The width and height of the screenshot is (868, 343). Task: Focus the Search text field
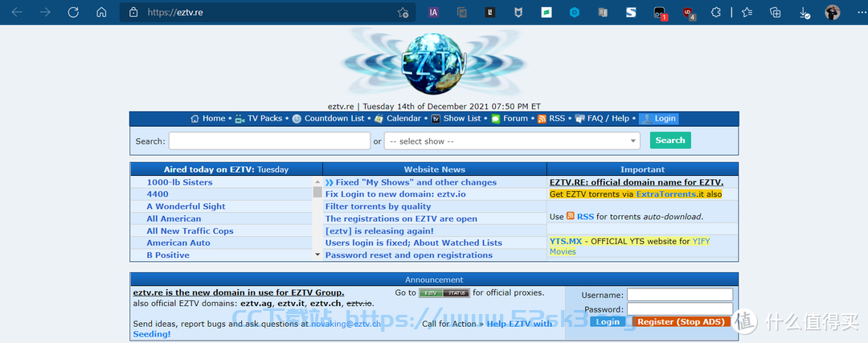(269, 141)
